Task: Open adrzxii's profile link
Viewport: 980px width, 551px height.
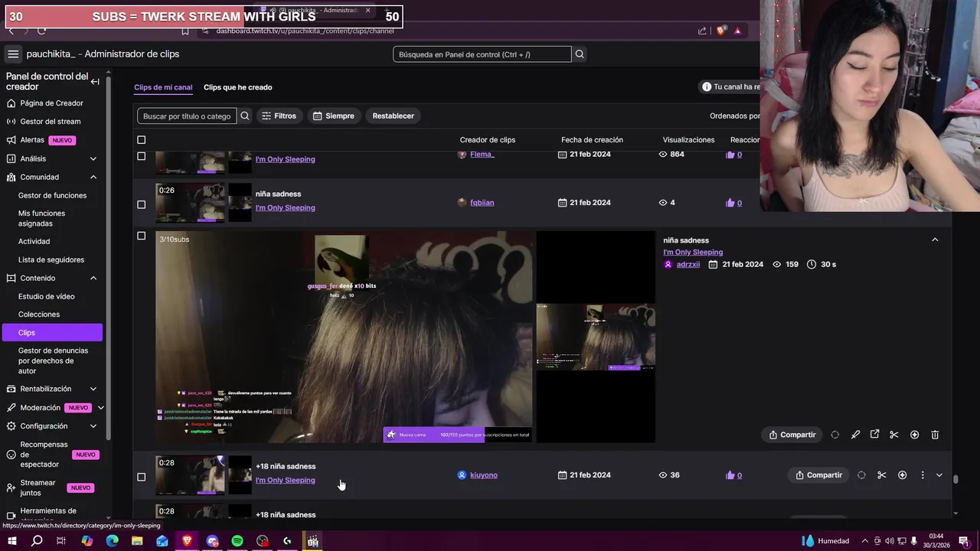Action: (x=688, y=265)
